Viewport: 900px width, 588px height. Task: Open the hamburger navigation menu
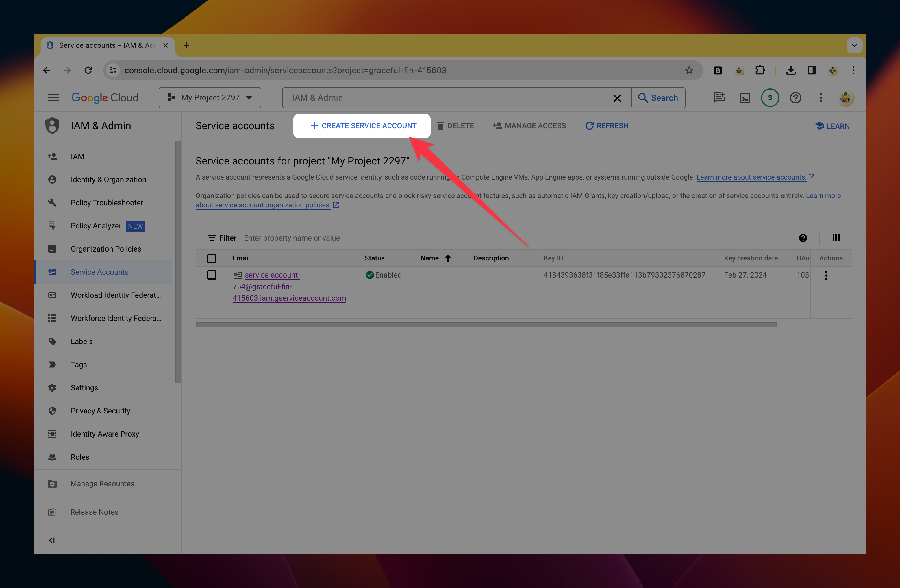pos(53,98)
